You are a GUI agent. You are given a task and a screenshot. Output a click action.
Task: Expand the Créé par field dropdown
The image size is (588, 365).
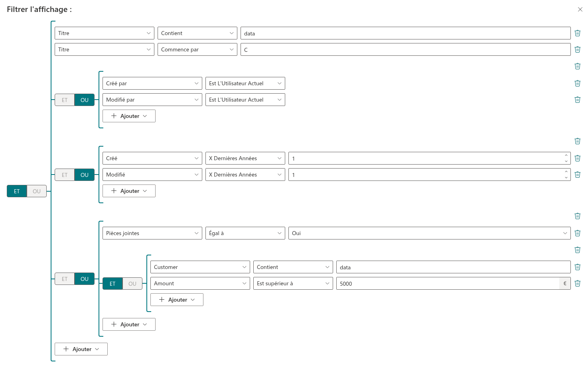[152, 83]
